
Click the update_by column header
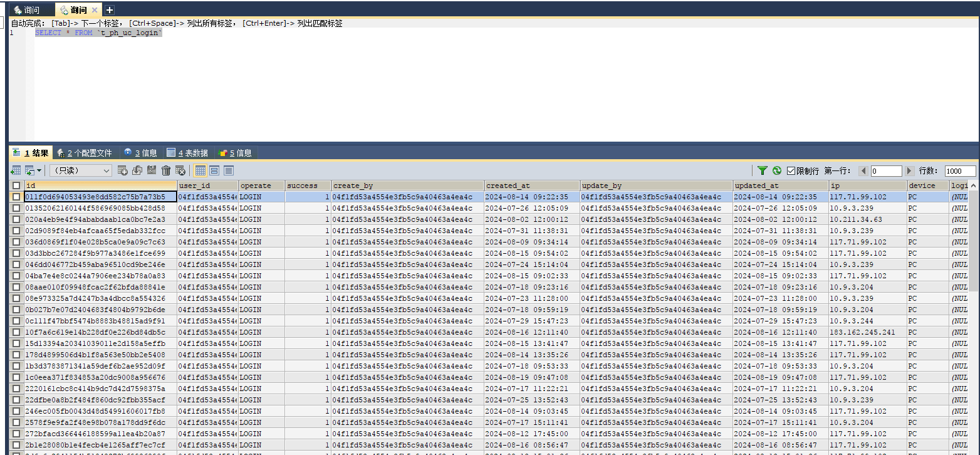coord(656,186)
